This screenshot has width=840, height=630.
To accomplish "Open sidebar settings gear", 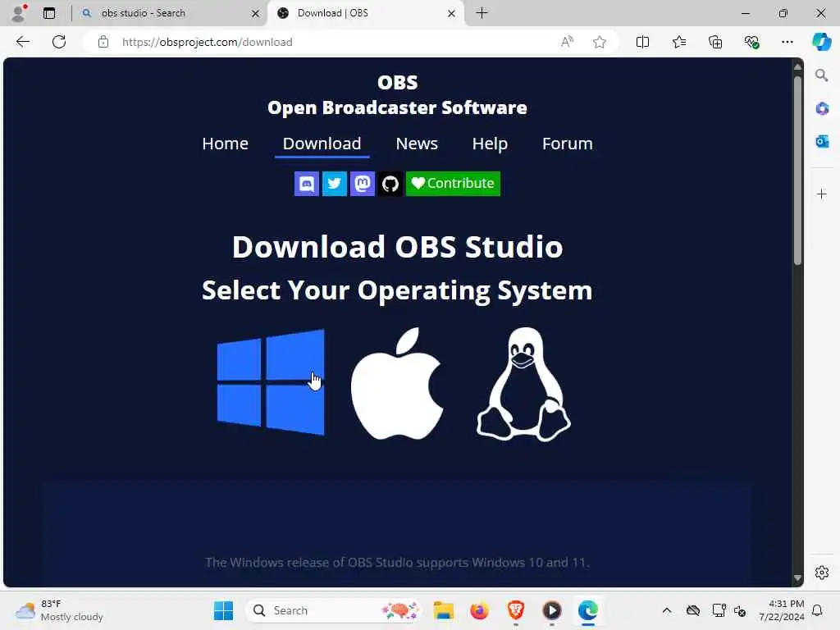I will (x=822, y=573).
